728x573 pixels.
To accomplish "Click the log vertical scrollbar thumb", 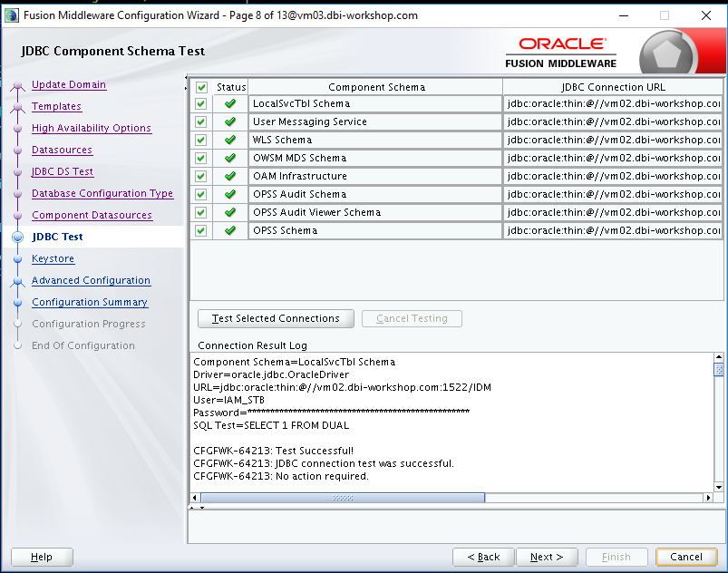I will click(x=719, y=370).
